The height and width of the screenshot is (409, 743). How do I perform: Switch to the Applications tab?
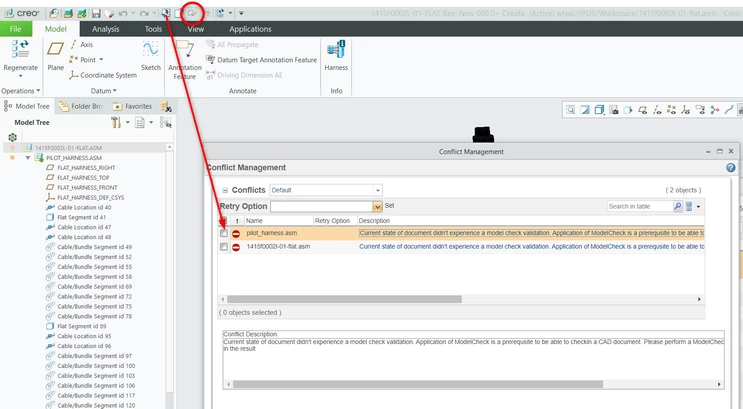point(250,29)
